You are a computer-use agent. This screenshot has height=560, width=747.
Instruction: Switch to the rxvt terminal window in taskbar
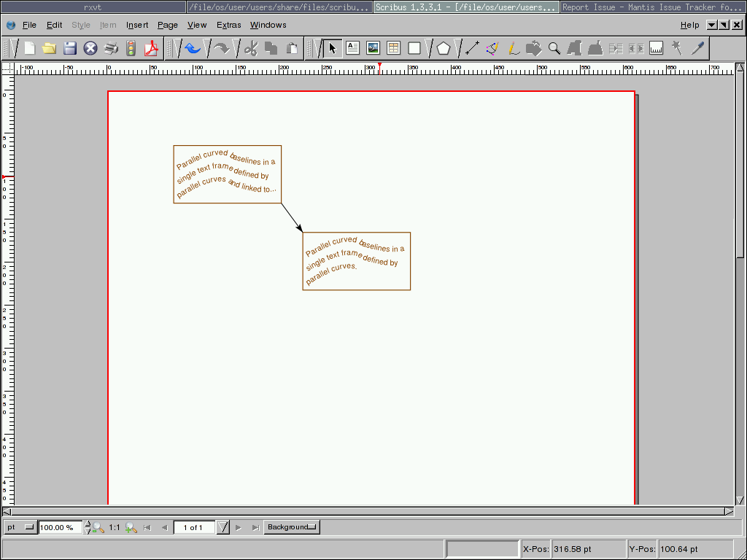[x=93, y=7]
